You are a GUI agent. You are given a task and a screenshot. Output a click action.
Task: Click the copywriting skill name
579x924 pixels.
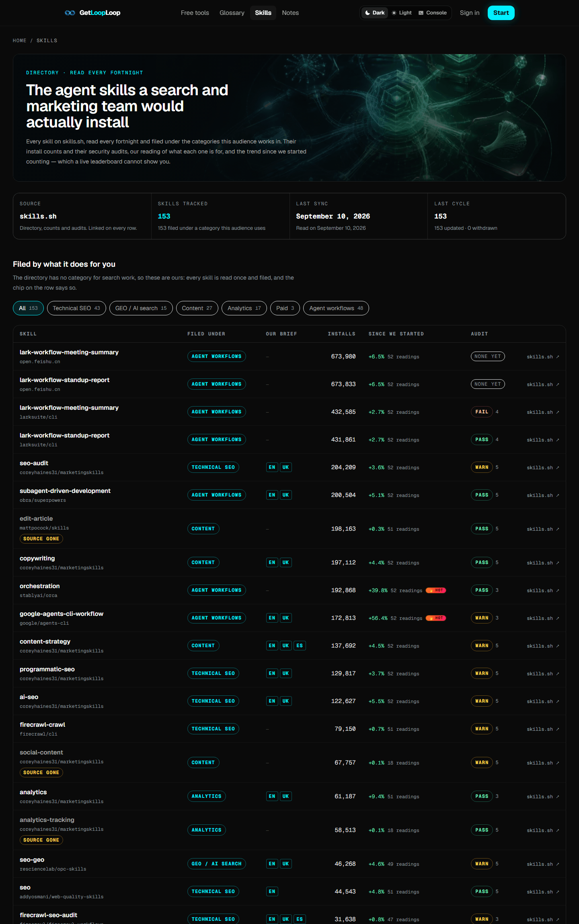pos(37,558)
